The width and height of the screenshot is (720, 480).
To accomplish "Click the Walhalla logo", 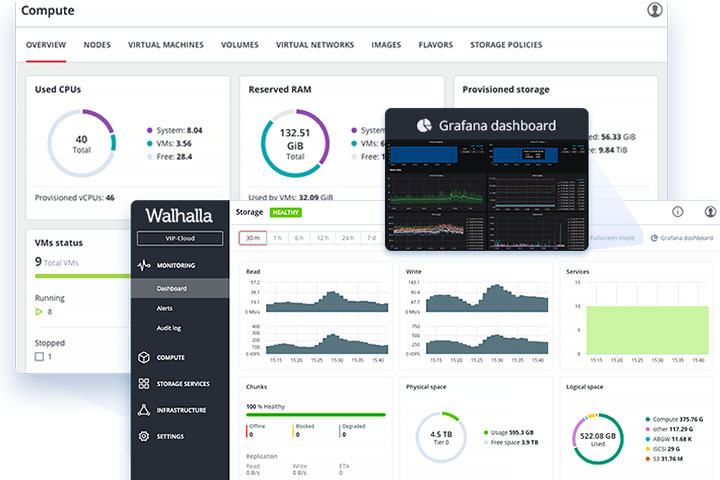I will pyautogui.click(x=179, y=216).
